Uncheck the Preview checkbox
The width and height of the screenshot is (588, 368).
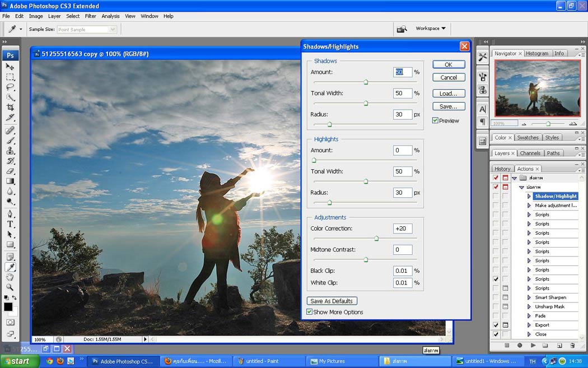coord(435,120)
